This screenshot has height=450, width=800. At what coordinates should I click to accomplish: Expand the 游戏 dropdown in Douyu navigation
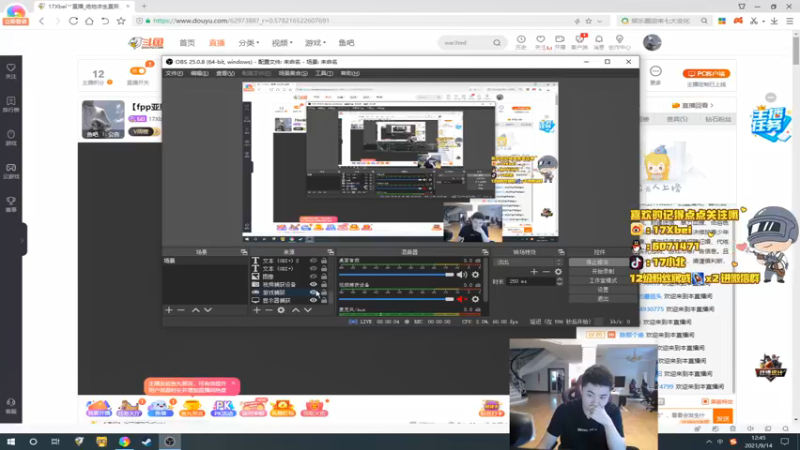pos(315,43)
